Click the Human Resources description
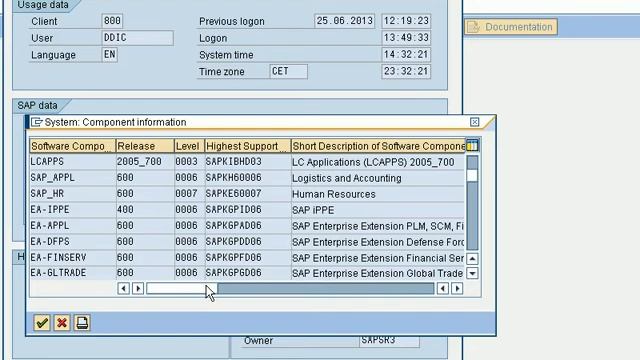This screenshot has height=360, width=640. pos(378,194)
